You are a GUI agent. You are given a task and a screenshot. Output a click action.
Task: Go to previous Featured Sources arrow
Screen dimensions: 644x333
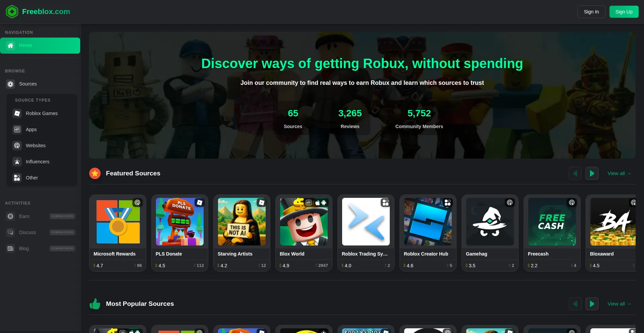tap(575, 173)
